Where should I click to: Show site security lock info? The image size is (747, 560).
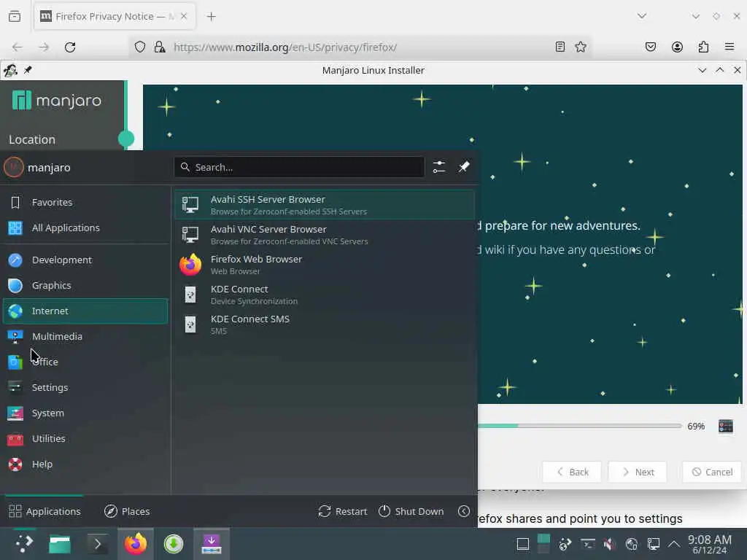[x=160, y=47]
